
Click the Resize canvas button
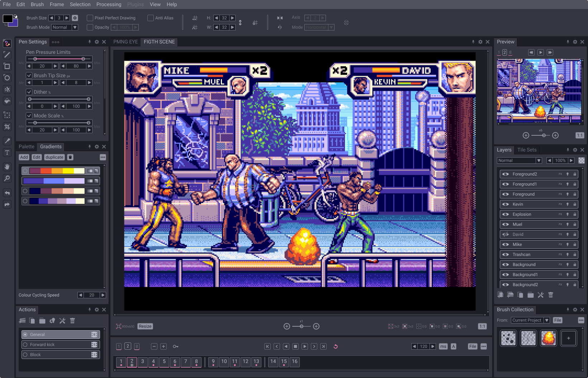(x=145, y=326)
